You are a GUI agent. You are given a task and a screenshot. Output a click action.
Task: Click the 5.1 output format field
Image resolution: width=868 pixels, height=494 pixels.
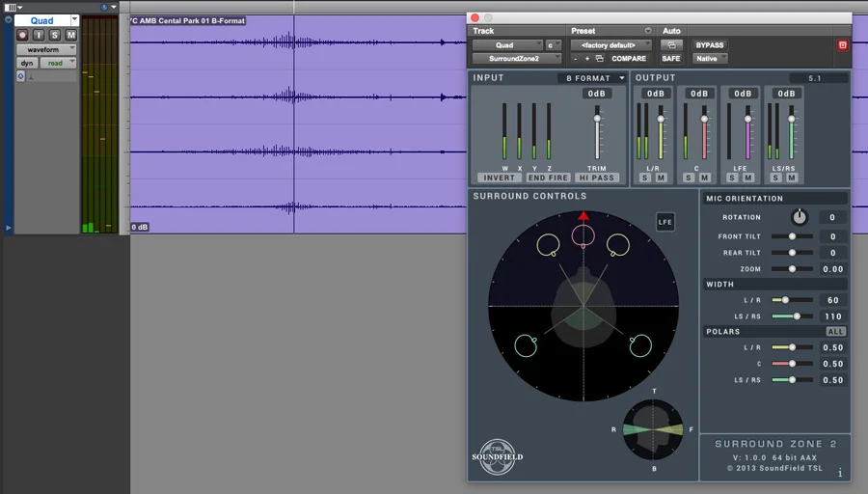(x=818, y=78)
